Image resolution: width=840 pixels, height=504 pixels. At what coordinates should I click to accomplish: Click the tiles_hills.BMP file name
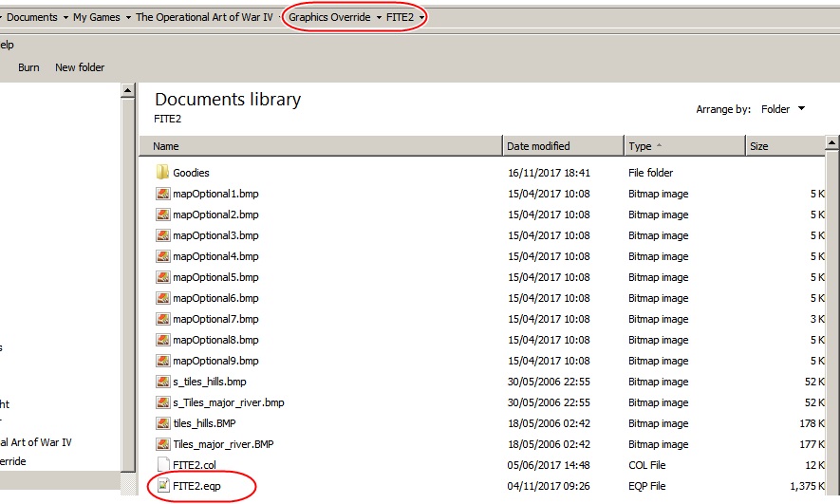(x=204, y=423)
